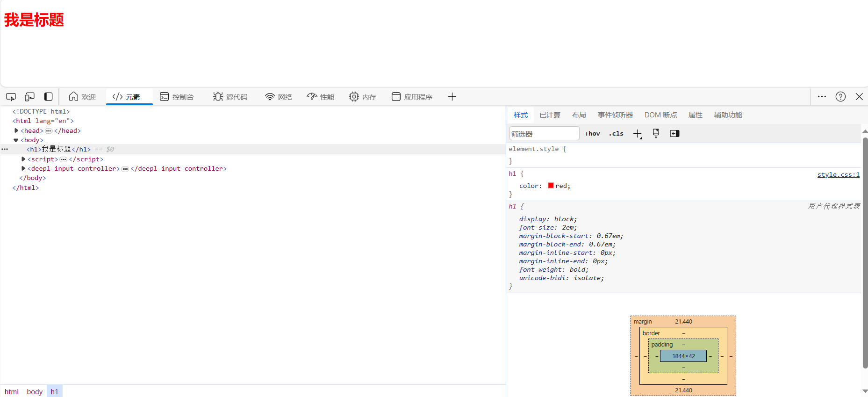Edit the color property name
The width and height of the screenshot is (868, 397).
point(529,186)
